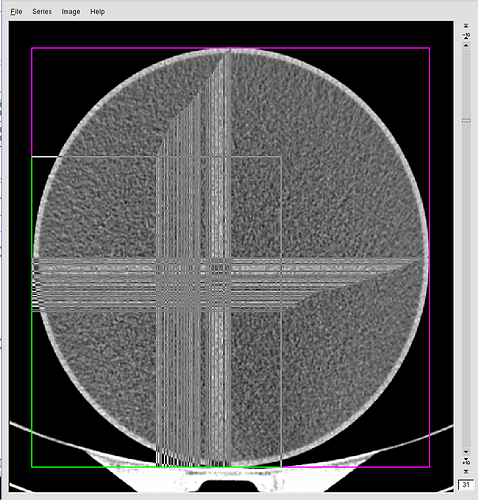Screen dimensions: 478x500
Task: Click the previous slice up arrow
Action: coord(466,45)
